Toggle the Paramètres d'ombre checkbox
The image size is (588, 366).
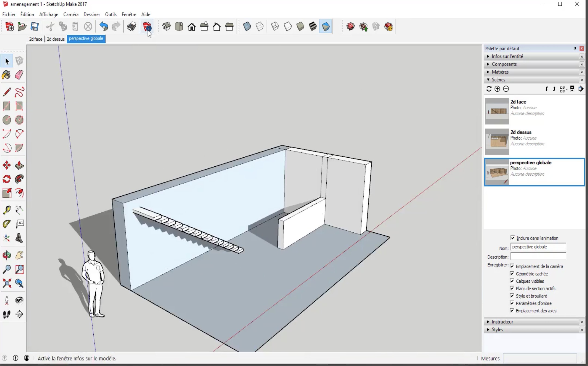click(x=512, y=303)
